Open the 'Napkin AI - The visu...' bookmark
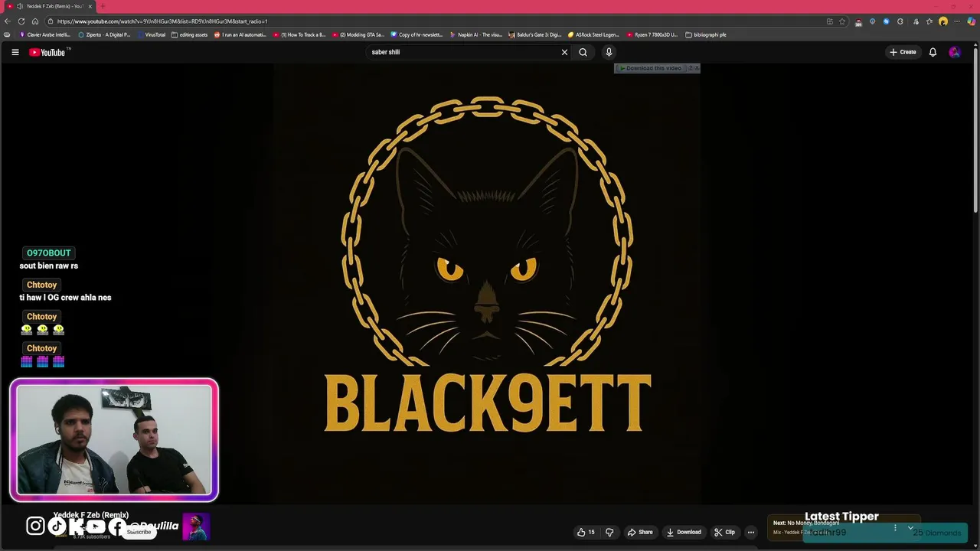Viewport: 980px width, 551px height. [475, 34]
